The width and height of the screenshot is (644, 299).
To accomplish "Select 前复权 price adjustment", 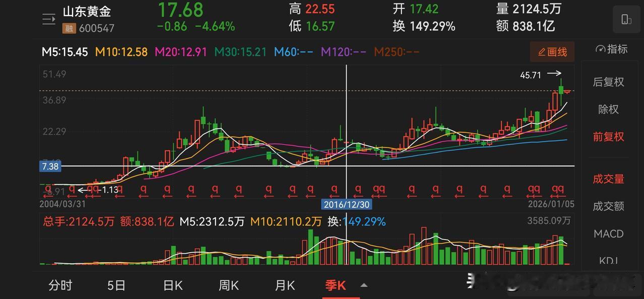I will tap(609, 136).
